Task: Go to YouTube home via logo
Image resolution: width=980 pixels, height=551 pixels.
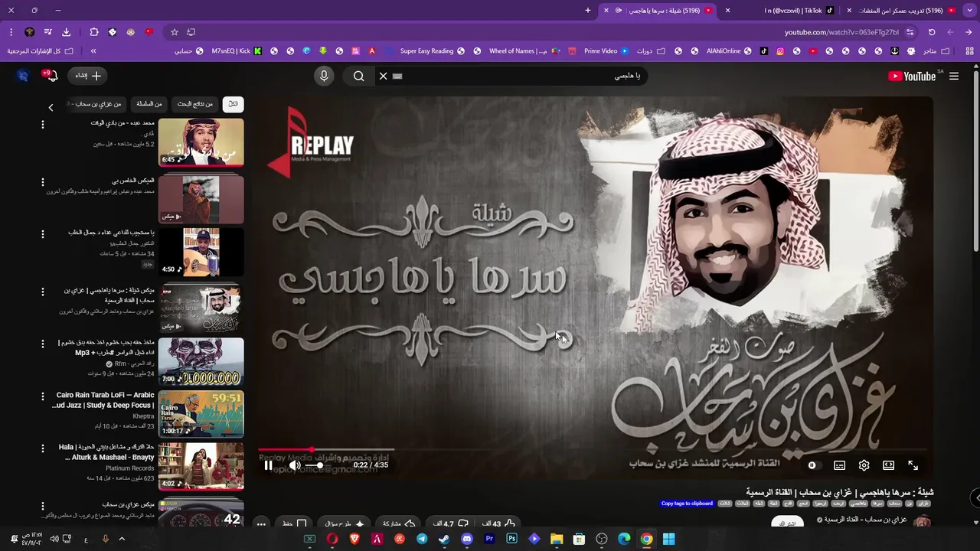Action: pyautogui.click(x=912, y=76)
